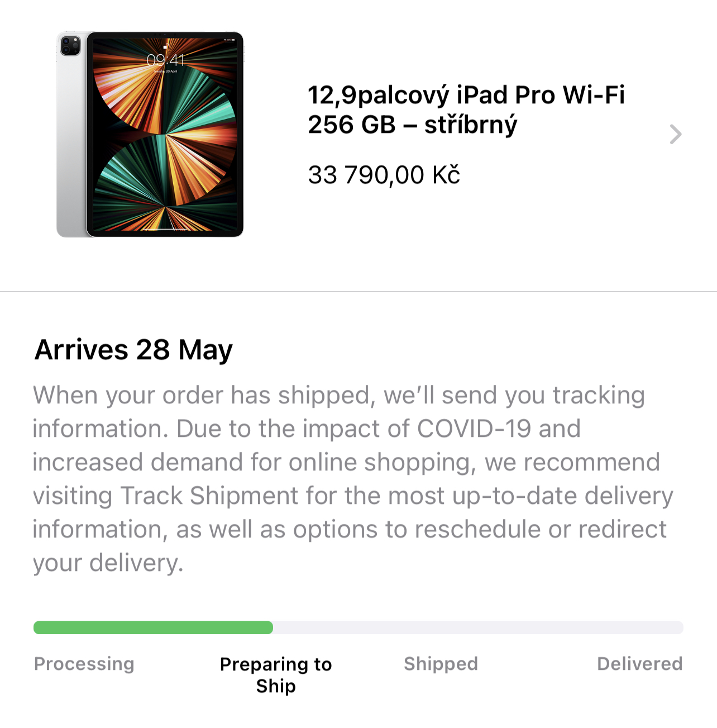Viewport: 717px width, 728px height.
Task: Click the right end of the green progress fill
Action: [x=268, y=627]
